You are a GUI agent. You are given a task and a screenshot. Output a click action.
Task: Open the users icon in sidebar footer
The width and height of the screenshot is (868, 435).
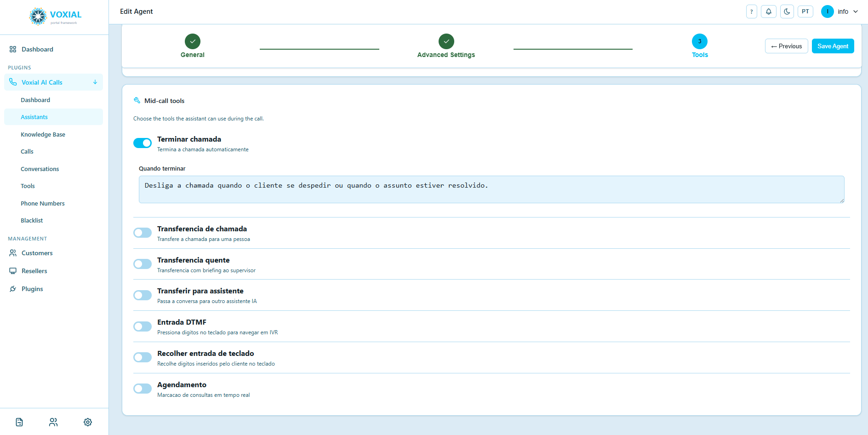[53, 422]
